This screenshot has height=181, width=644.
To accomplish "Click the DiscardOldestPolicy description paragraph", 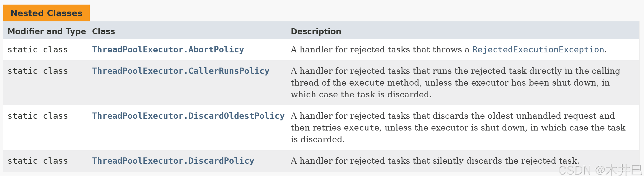I will coord(458,128).
